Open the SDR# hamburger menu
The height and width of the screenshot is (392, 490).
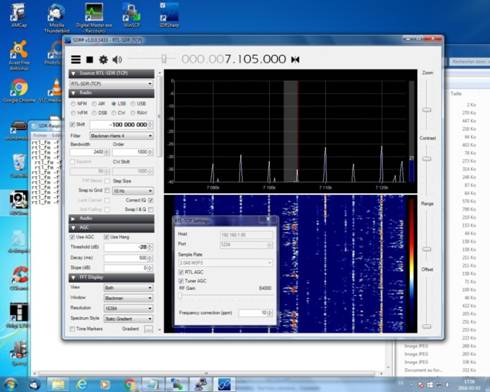coord(76,60)
